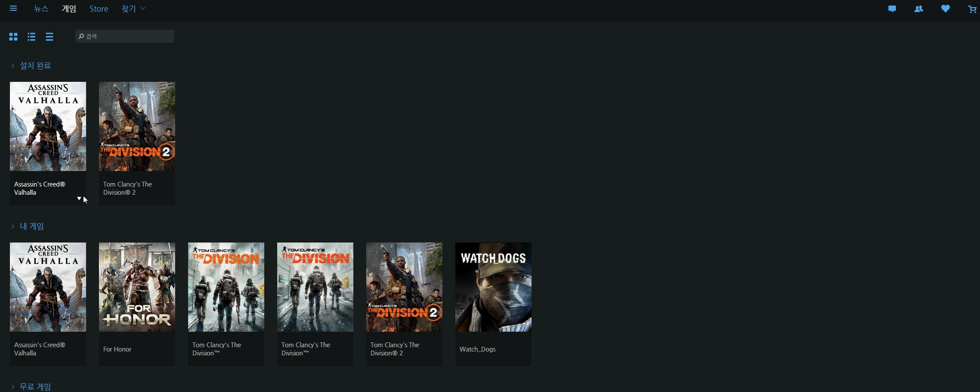980x392 pixels.
Task: Click installed Tom Clancy's The Division® 2 title
Action: point(127,188)
